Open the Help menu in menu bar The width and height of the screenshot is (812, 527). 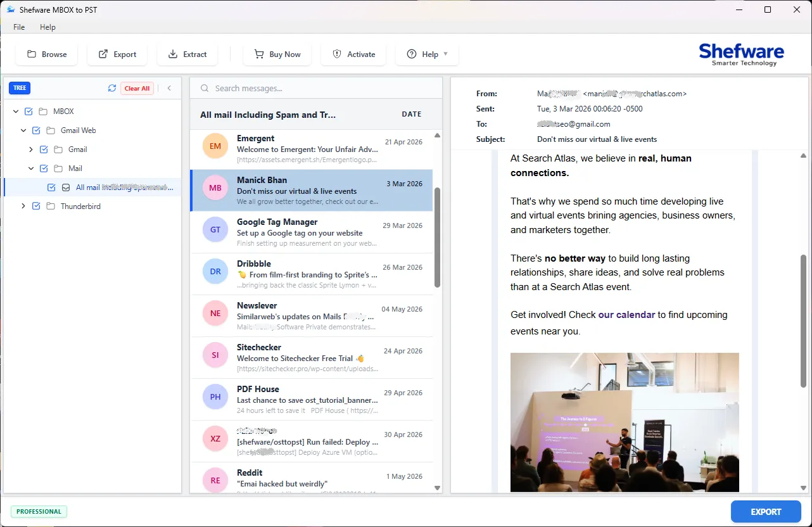tap(48, 27)
